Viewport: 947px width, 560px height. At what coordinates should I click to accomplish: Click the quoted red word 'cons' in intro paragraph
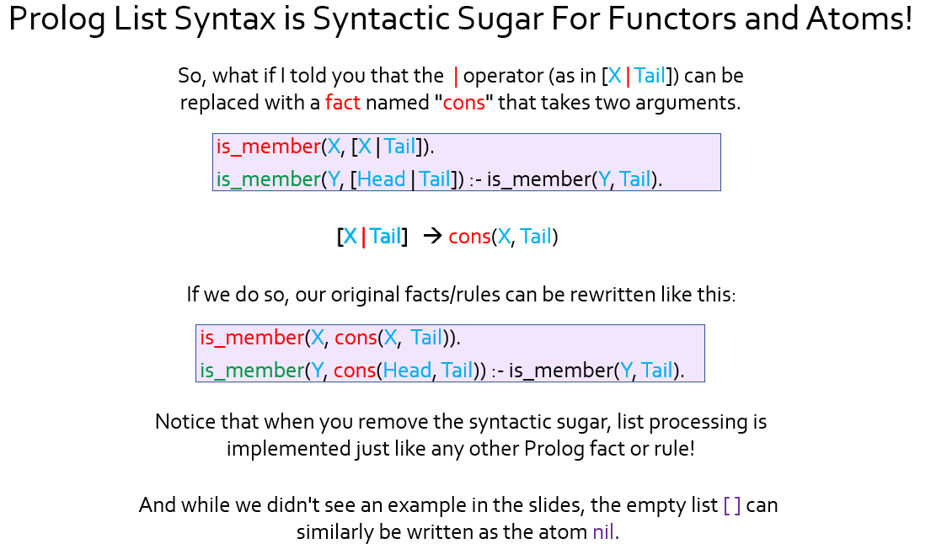[x=464, y=102]
